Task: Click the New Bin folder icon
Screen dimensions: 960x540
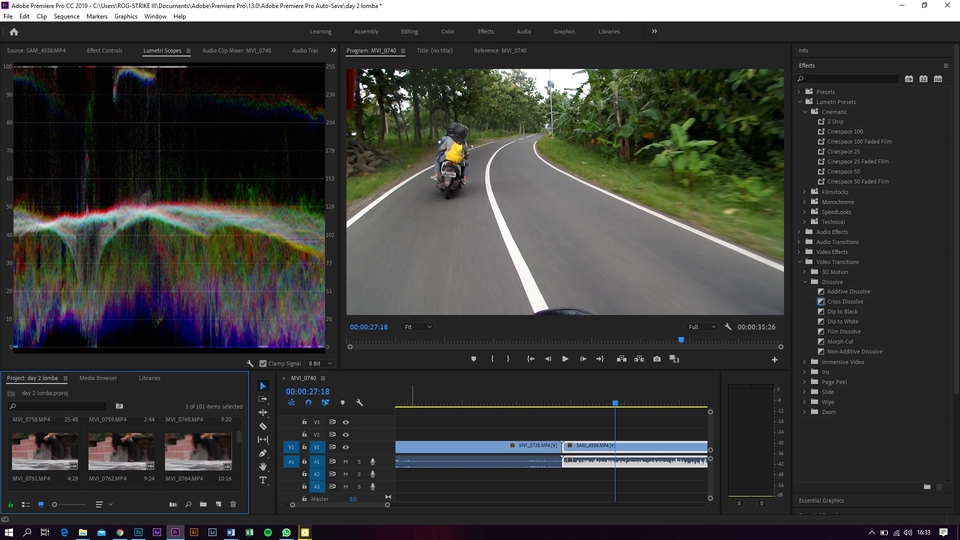Action: point(203,504)
